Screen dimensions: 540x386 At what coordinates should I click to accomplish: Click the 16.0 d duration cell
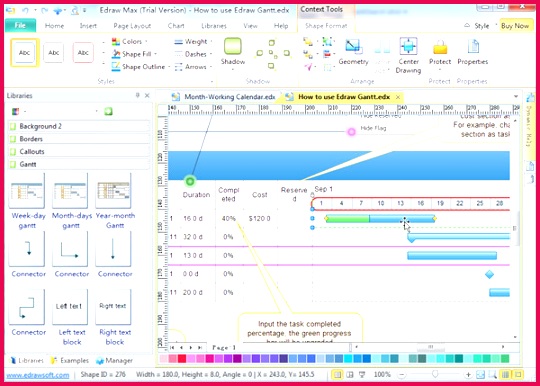193,219
